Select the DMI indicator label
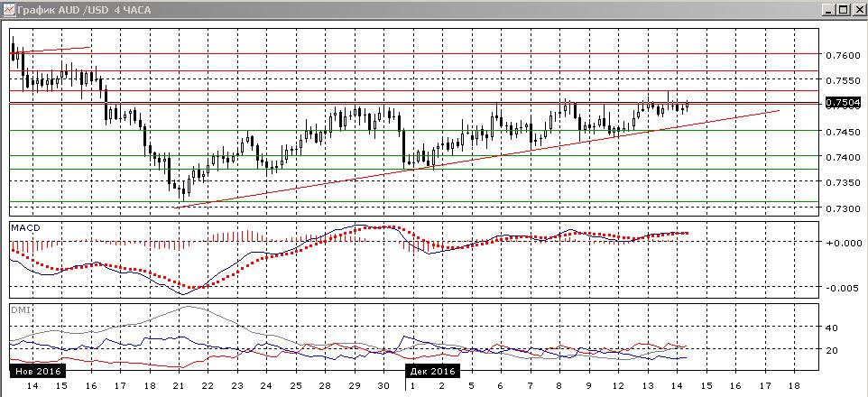The height and width of the screenshot is (397, 868). point(20,310)
